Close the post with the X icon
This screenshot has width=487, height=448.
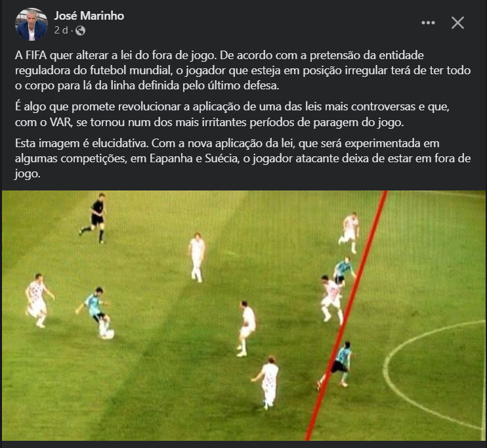pos(457,23)
